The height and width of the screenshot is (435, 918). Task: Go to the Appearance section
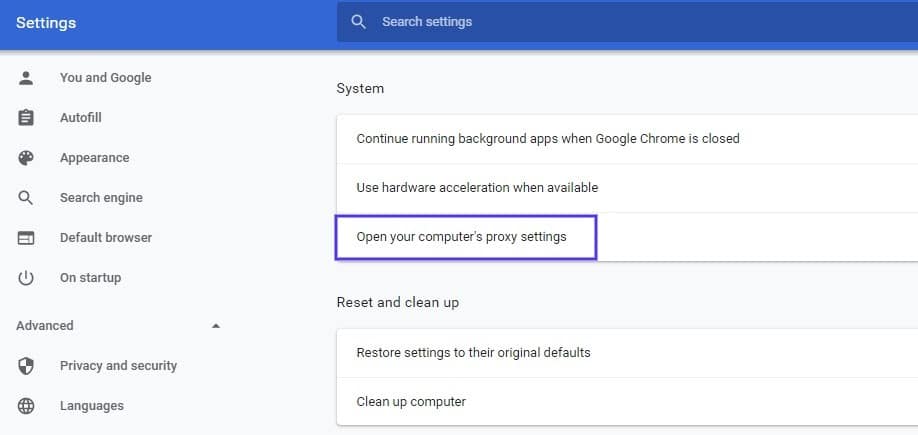[x=94, y=158]
